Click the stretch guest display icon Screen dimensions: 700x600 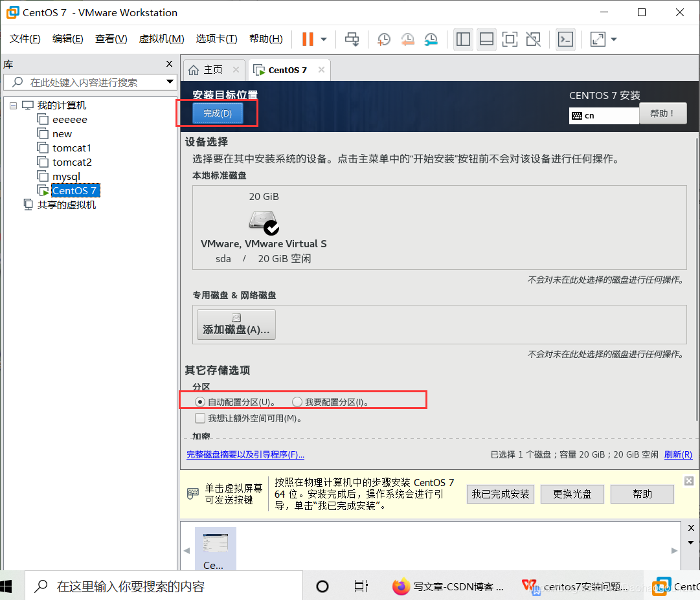598,39
